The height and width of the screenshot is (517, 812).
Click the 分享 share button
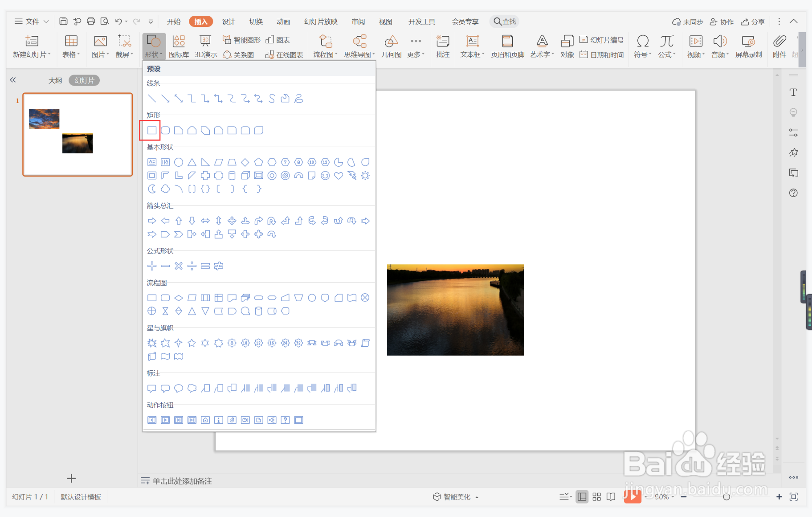[753, 22]
